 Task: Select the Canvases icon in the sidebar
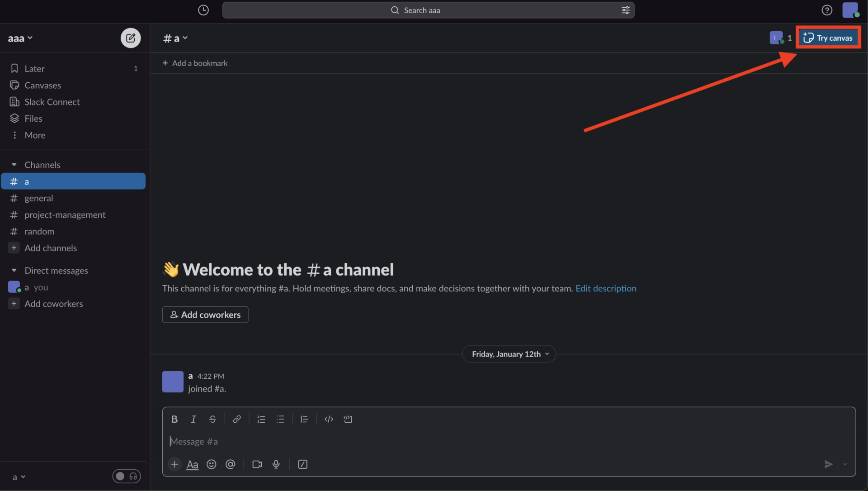coord(14,85)
